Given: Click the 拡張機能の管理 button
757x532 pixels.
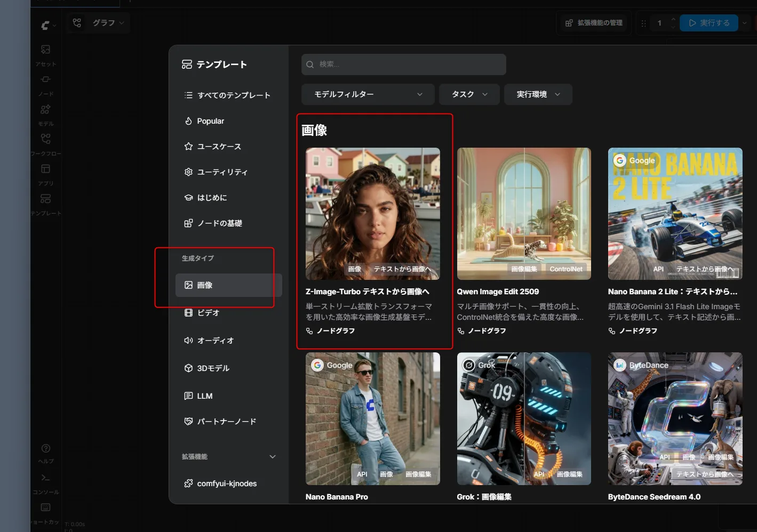Looking at the screenshot, I should coord(594,23).
